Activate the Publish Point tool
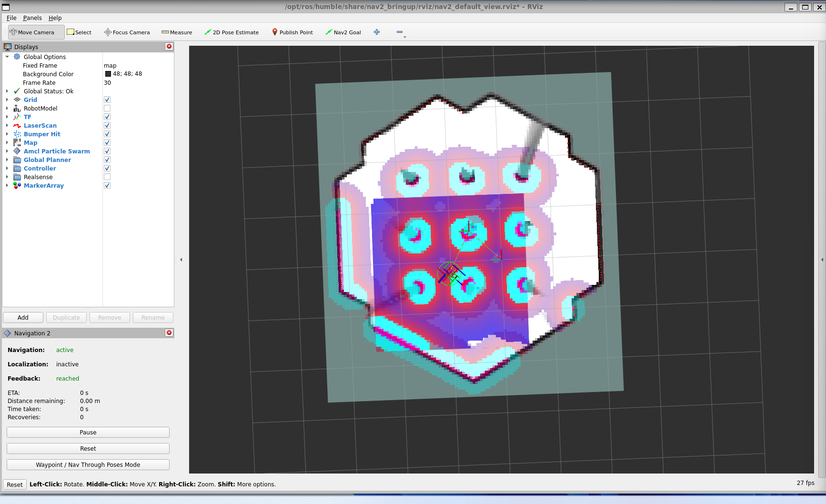 (x=292, y=32)
